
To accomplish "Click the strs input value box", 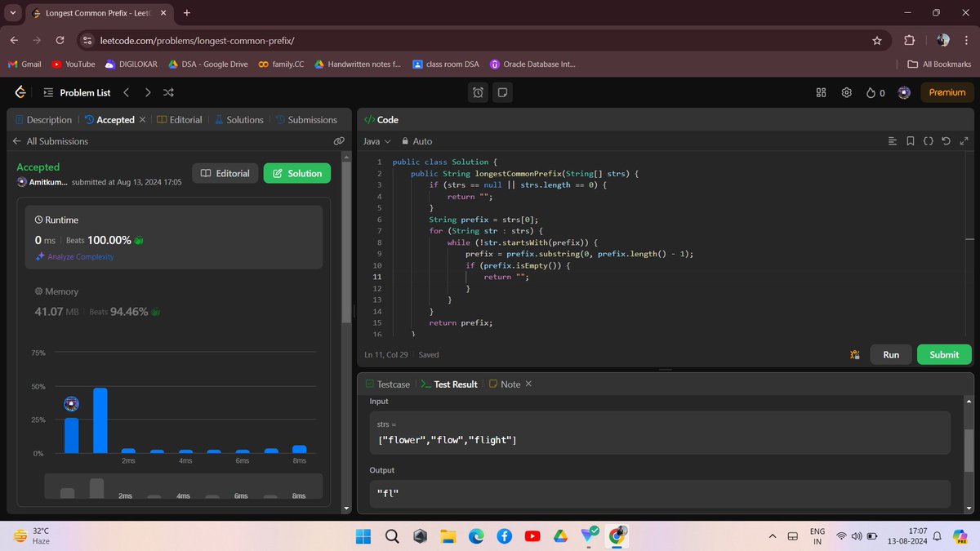I will pyautogui.click(x=660, y=433).
